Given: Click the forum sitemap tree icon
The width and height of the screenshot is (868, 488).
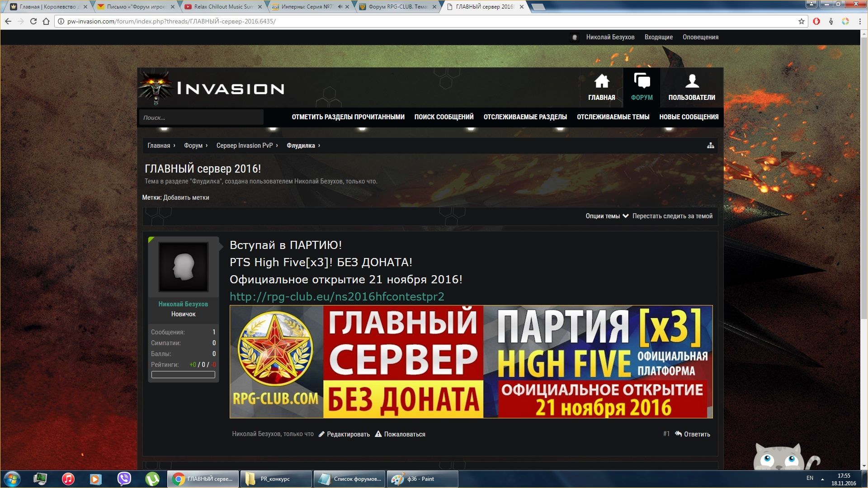Looking at the screenshot, I should click(x=710, y=145).
